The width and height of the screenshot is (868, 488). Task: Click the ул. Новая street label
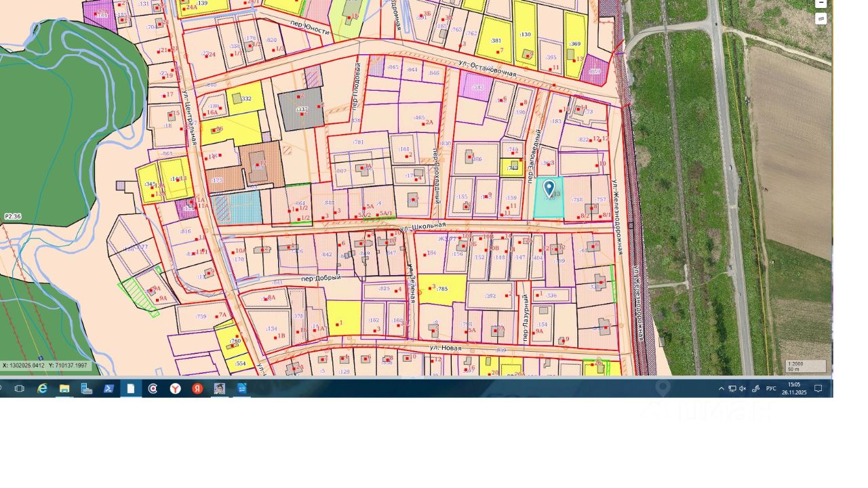coord(445,348)
